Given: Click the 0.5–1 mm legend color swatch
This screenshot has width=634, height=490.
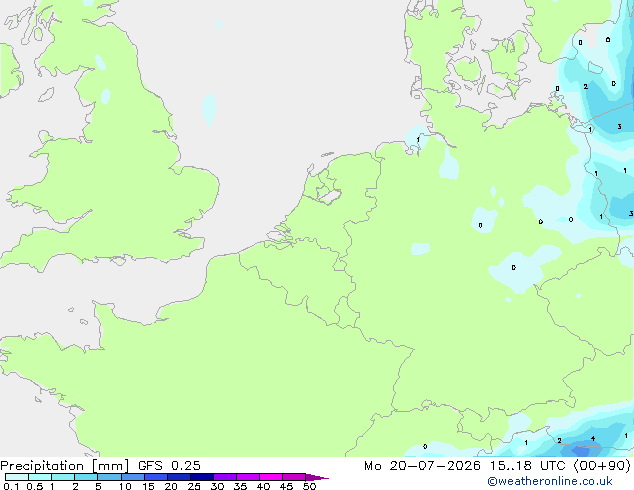Looking at the screenshot, I should [40, 477].
